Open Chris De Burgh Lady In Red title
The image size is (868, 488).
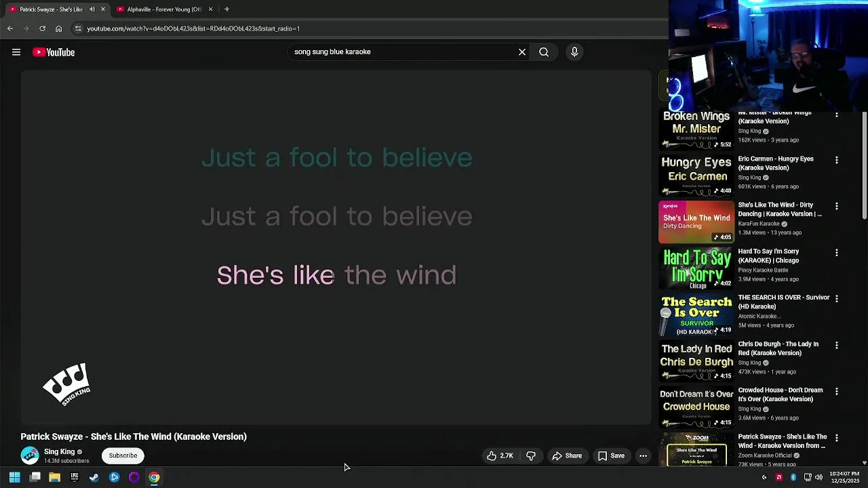[778, 348]
